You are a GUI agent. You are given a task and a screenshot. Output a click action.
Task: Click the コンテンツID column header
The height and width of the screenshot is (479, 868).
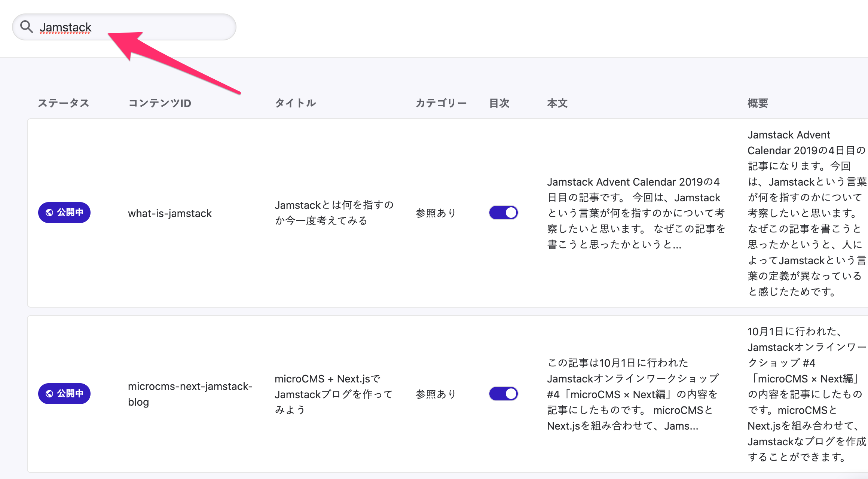tap(160, 103)
